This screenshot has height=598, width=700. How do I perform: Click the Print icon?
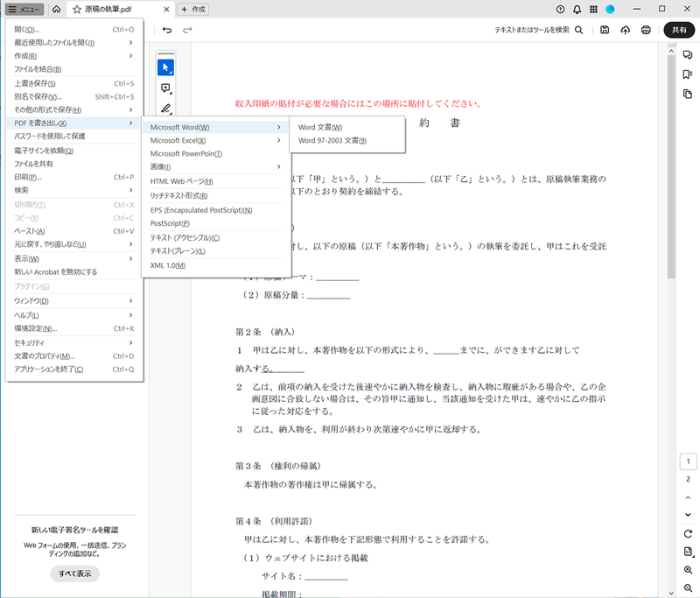coord(646,30)
